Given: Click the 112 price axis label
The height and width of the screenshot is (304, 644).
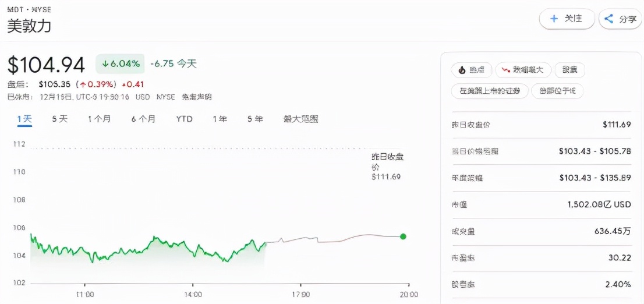Looking at the screenshot, I should pyautogui.click(x=19, y=144).
